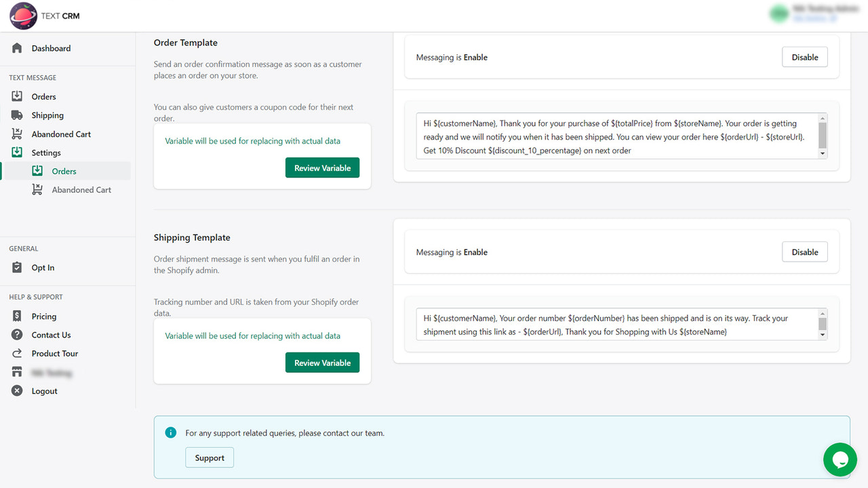The height and width of the screenshot is (488, 868).
Task: Select Orders under the Text Message section
Action: point(43,96)
